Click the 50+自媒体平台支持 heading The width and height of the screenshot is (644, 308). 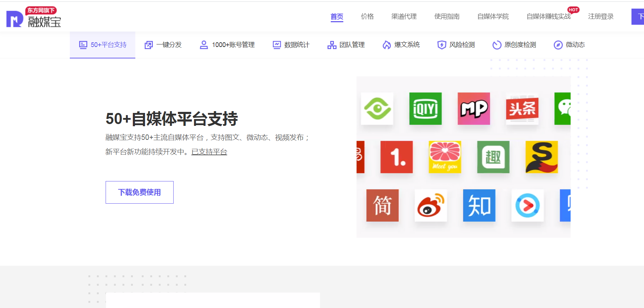click(x=172, y=119)
